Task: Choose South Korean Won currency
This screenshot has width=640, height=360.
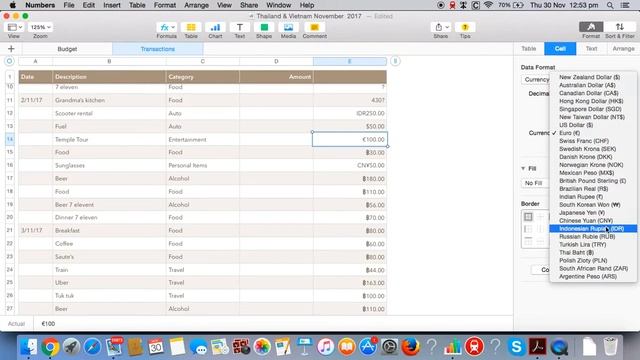Action: (593, 204)
